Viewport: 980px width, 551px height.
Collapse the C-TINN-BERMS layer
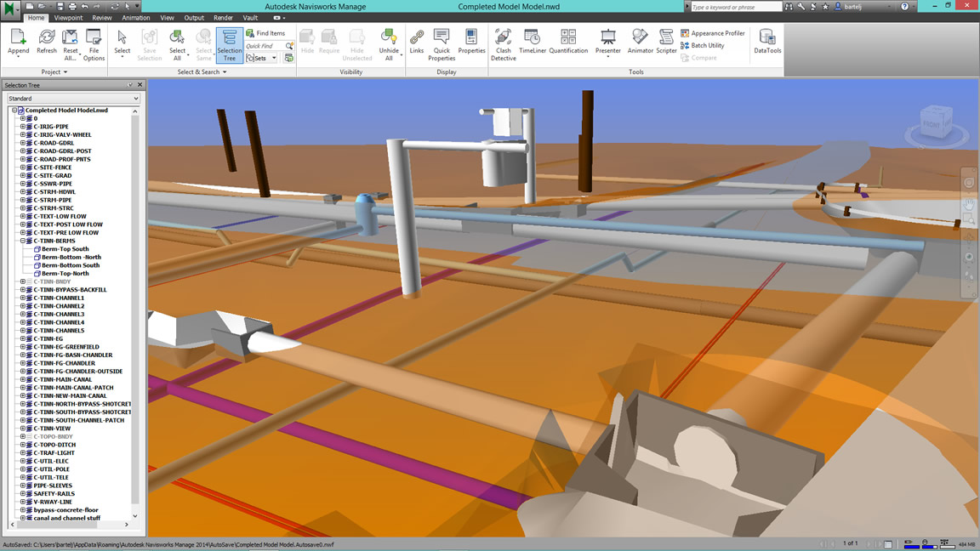click(x=22, y=241)
